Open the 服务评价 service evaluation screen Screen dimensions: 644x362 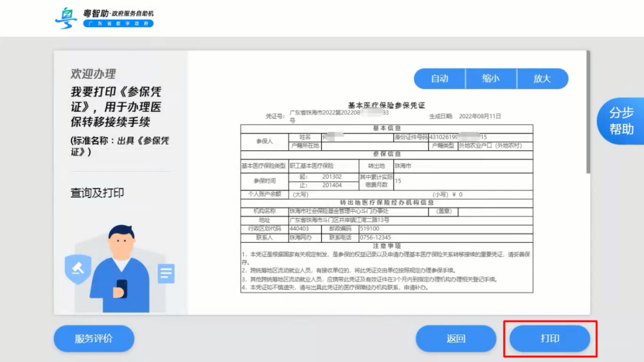pos(94,338)
